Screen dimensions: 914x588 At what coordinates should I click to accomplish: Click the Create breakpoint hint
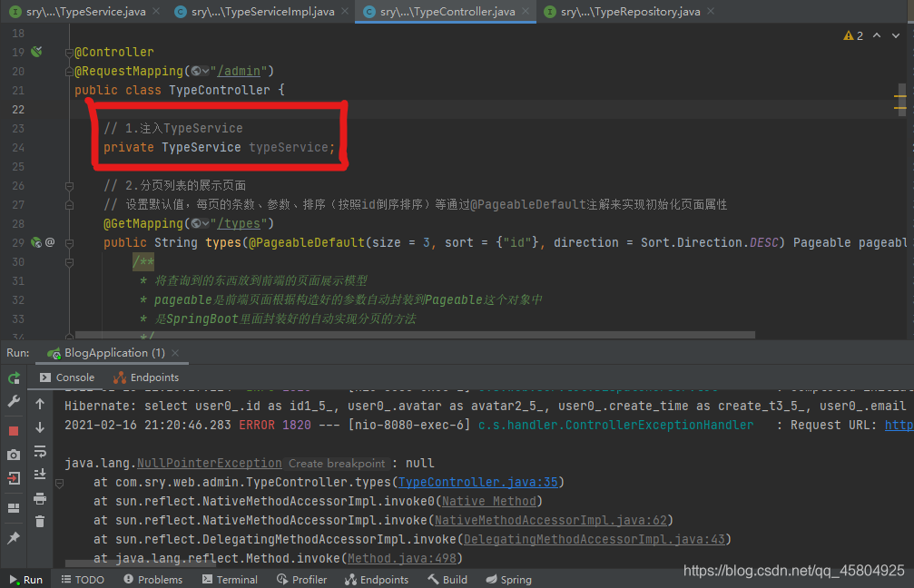pyautogui.click(x=337, y=464)
